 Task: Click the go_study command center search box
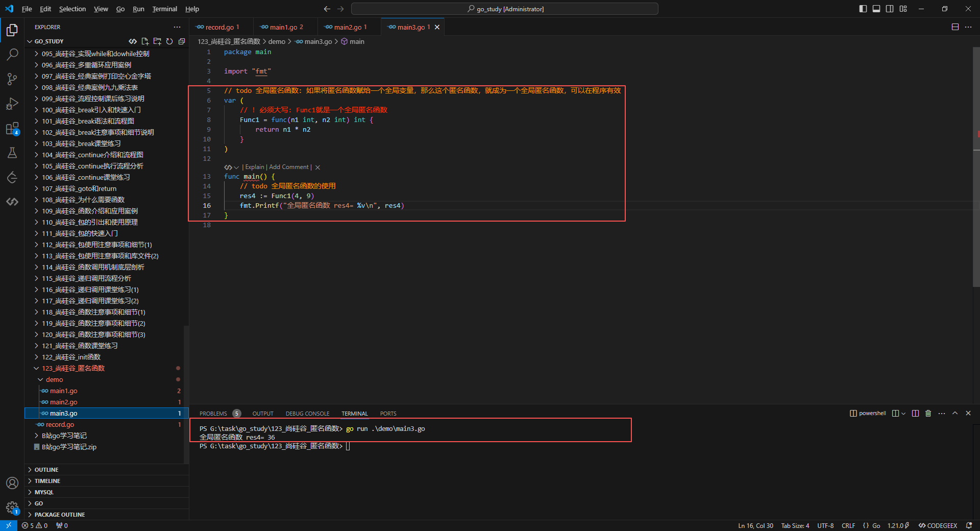coord(505,9)
